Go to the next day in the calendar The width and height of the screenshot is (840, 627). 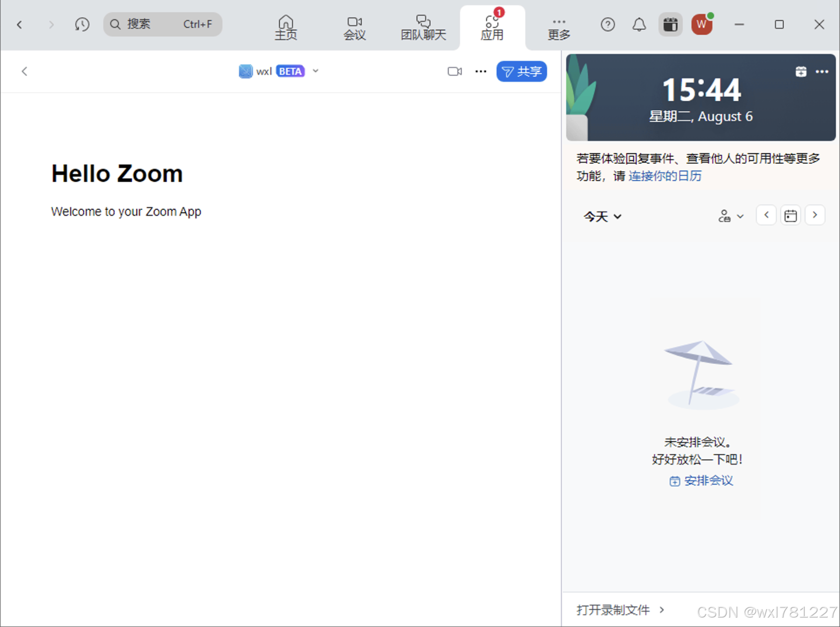815,215
